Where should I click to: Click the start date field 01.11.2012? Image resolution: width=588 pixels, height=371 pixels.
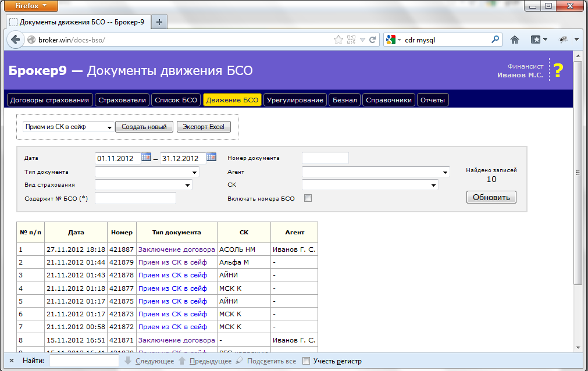point(117,158)
